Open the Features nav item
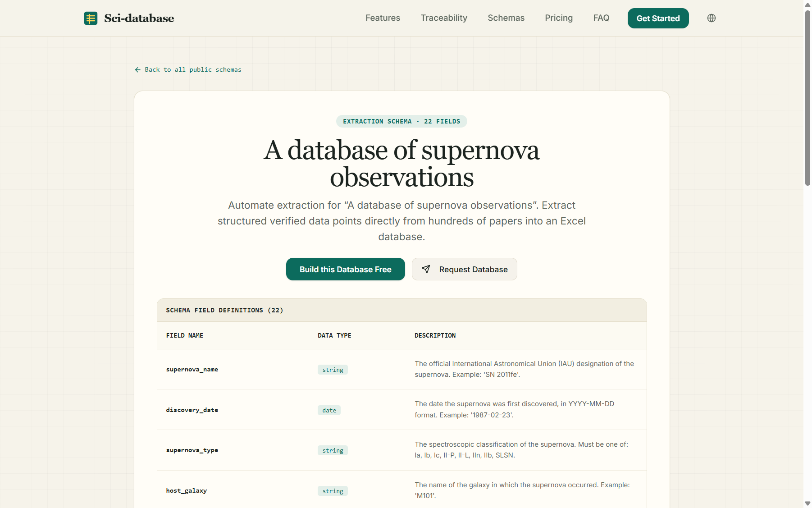The height and width of the screenshot is (508, 812). [x=383, y=18]
